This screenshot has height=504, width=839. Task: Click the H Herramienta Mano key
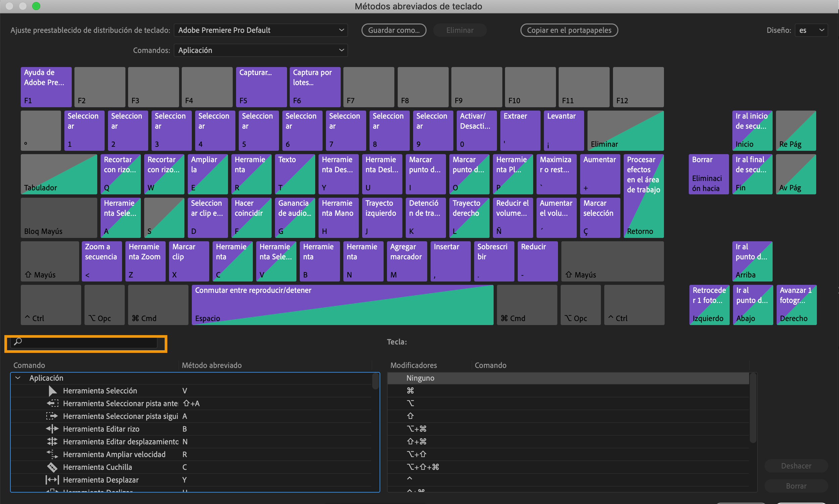coord(338,218)
